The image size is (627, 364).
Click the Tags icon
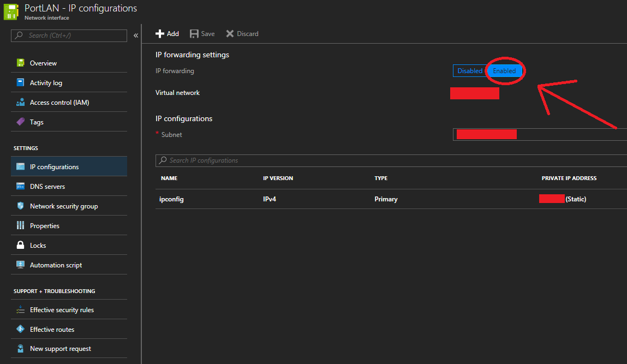tap(20, 122)
